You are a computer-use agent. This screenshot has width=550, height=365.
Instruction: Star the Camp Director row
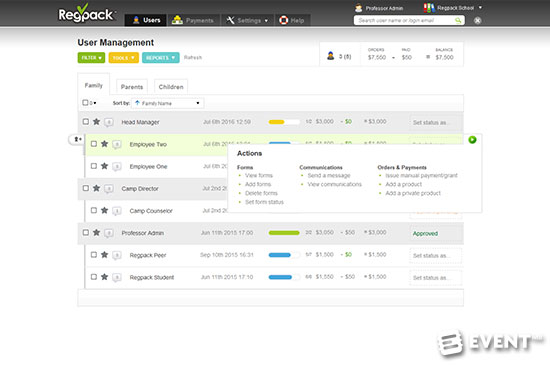pos(96,188)
